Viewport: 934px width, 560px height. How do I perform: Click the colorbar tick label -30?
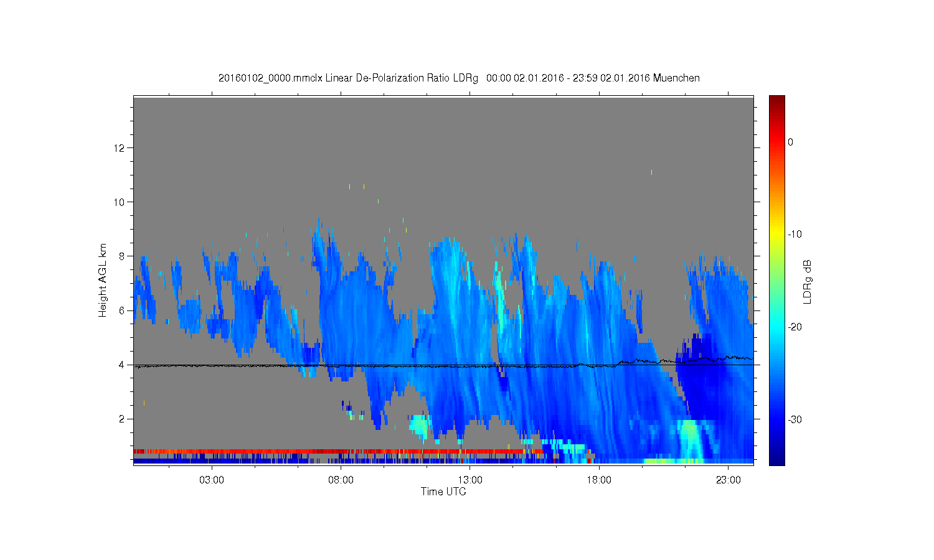tap(795, 420)
